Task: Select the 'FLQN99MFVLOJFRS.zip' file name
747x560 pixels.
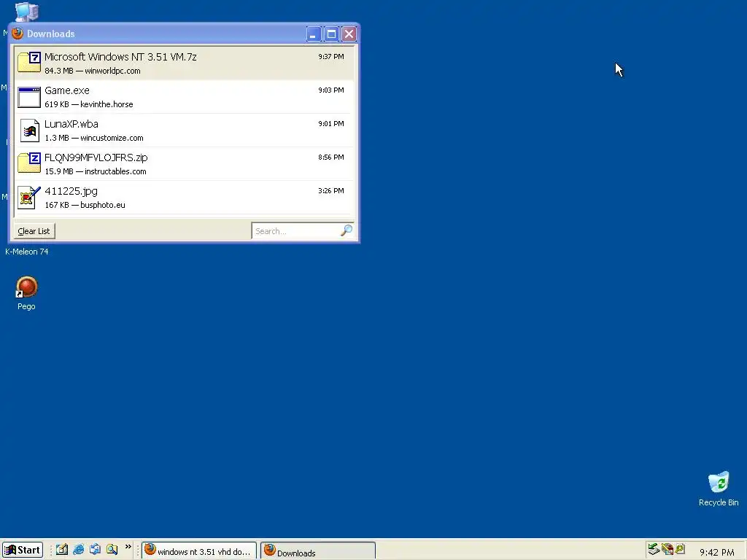Action: (96, 157)
